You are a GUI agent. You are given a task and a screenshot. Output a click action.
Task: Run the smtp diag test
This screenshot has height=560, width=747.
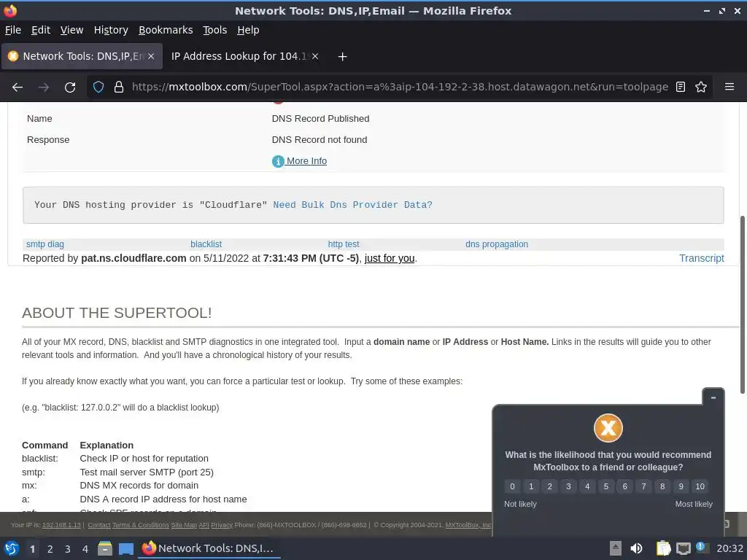(x=44, y=244)
